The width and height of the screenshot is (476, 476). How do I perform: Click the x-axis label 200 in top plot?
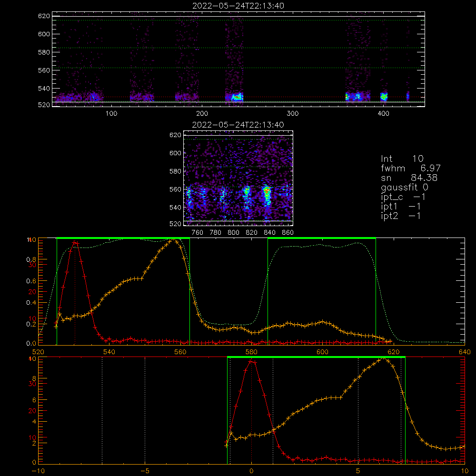click(x=202, y=114)
